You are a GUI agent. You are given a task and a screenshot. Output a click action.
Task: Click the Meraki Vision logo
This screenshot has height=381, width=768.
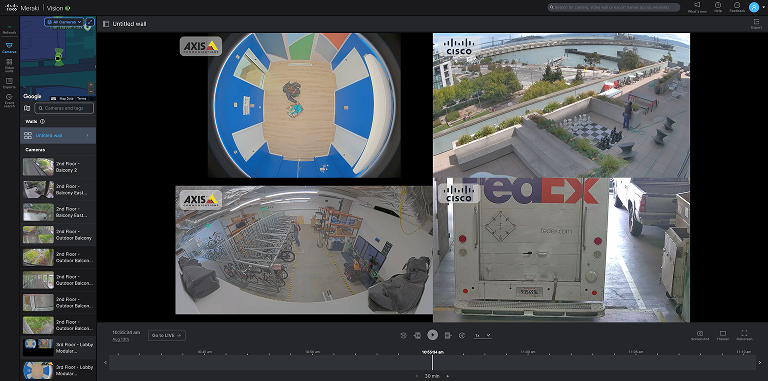click(37, 8)
